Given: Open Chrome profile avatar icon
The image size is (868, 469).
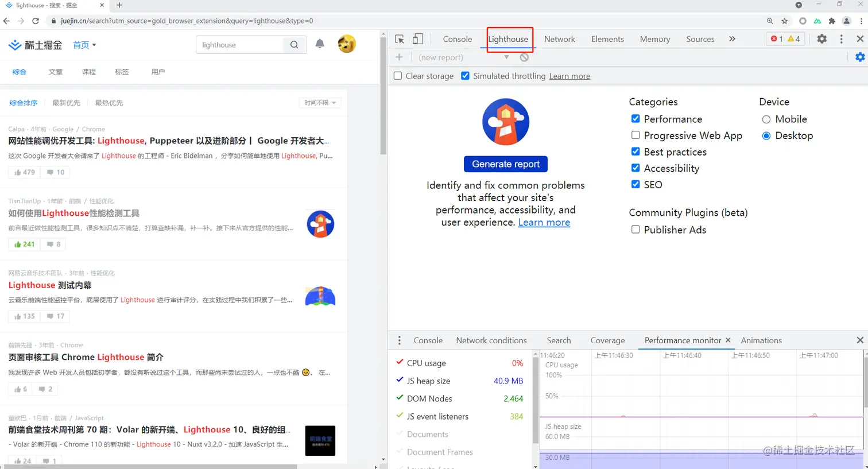Looking at the screenshot, I should pyautogui.click(x=846, y=21).
